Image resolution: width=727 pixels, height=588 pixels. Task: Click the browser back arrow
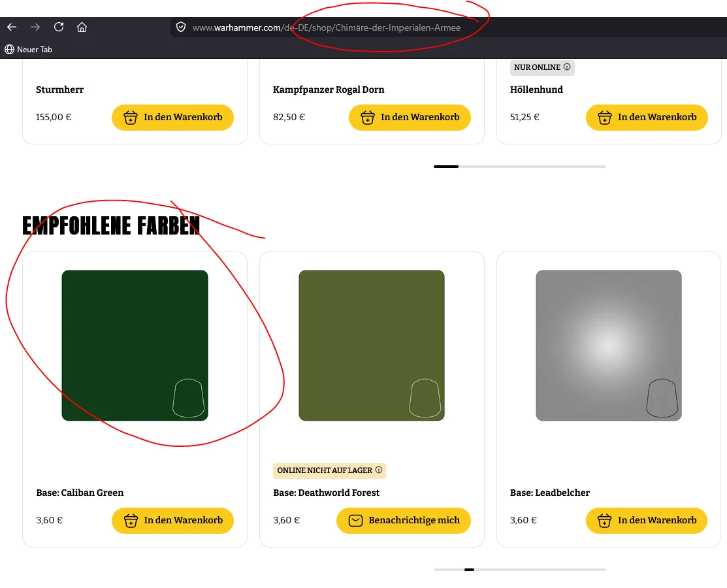click(12, 27)
